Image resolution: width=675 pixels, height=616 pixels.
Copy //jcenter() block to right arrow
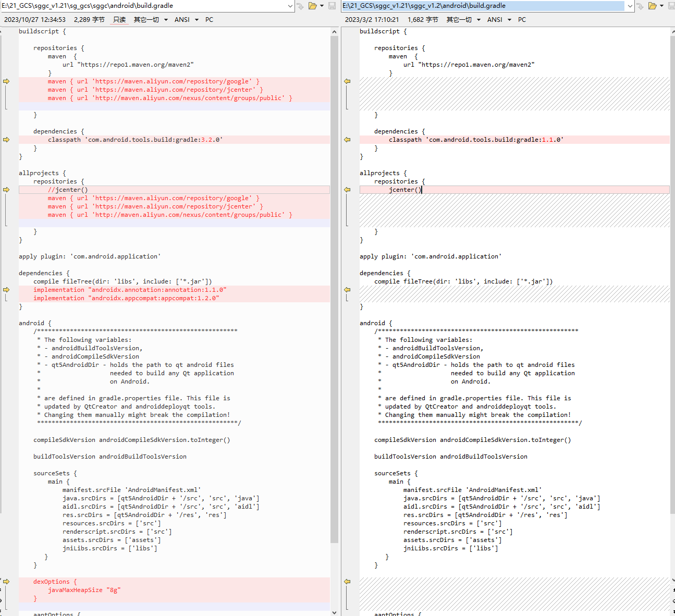(x=6, y=190)
